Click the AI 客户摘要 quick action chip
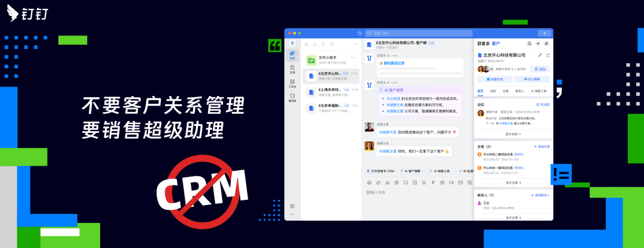This screenshot has height=248, width=644. click(411, 171)
